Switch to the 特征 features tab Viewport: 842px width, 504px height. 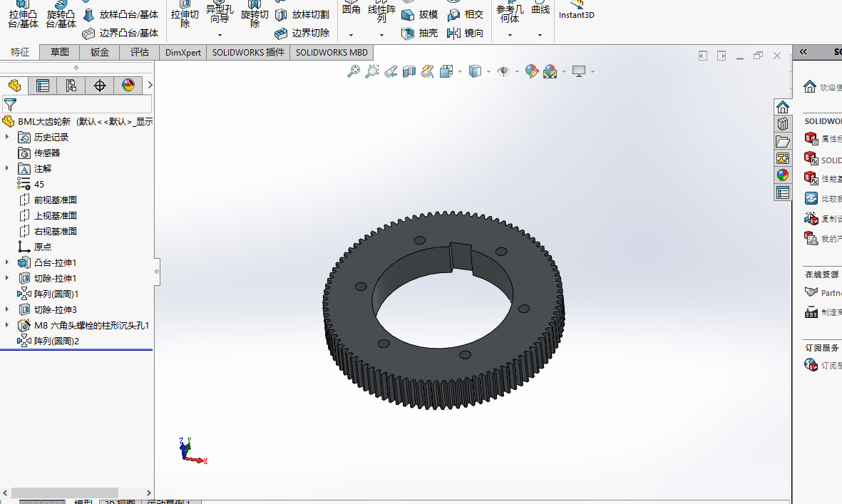coord(20,52)
